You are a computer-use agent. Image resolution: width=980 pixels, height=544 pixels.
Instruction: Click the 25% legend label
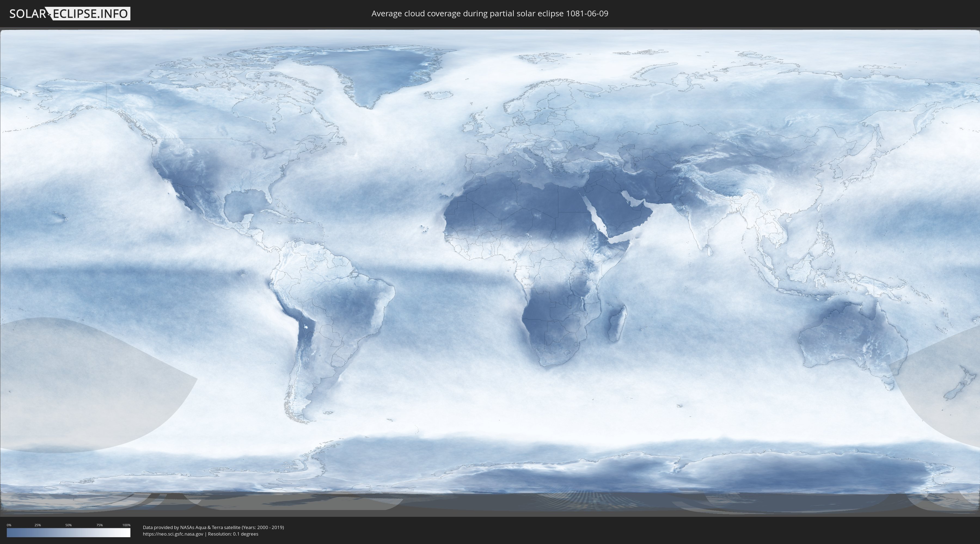pyautogui.click(x=38, y=525)
